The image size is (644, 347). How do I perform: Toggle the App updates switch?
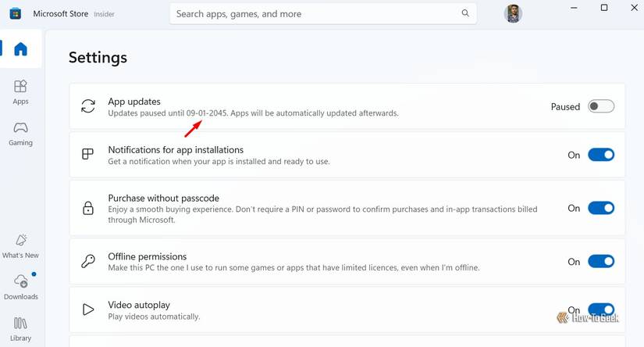click(x=601, y=106)
